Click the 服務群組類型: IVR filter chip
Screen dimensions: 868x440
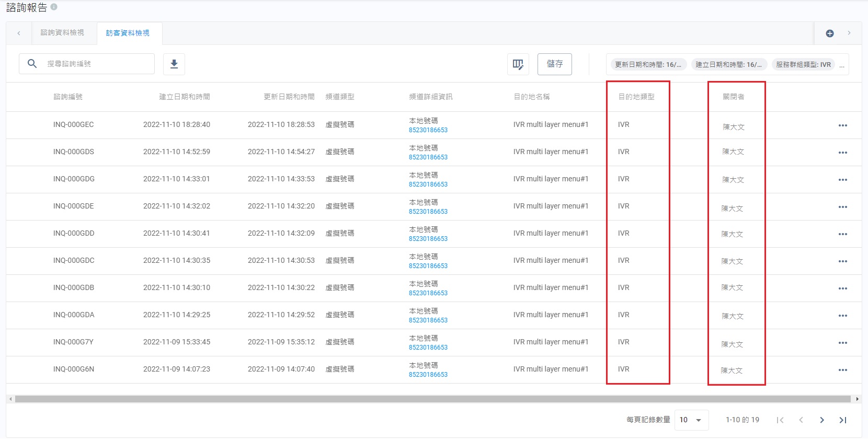[803, 65]
